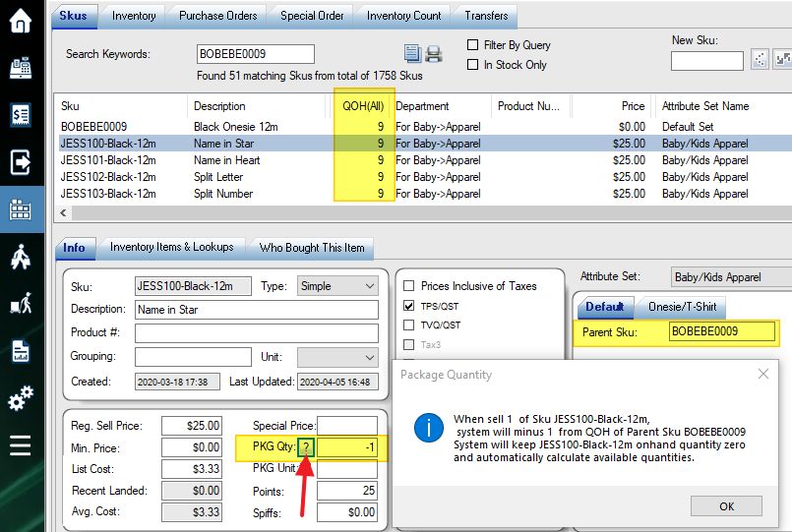Click the Parent Sku field BOBEBE0009

pyautogui.click(x=722, y=331)
